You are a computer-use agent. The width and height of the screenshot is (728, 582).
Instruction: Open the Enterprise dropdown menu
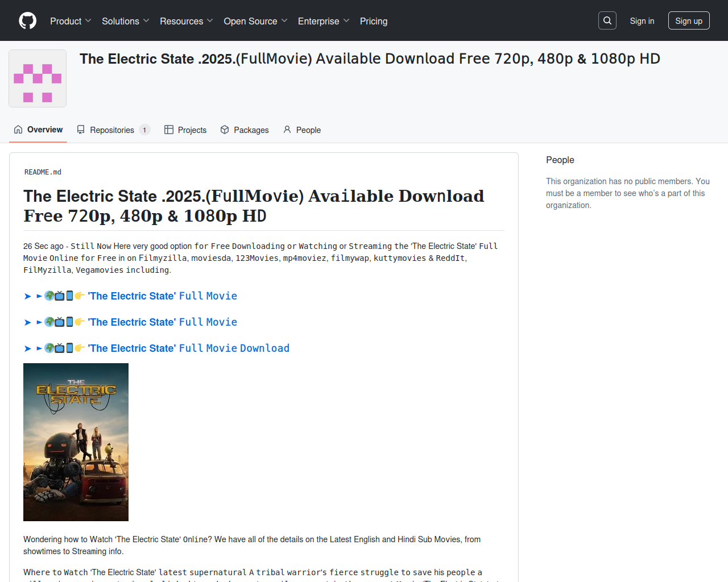pyautogui.click(x=323, y=21)
